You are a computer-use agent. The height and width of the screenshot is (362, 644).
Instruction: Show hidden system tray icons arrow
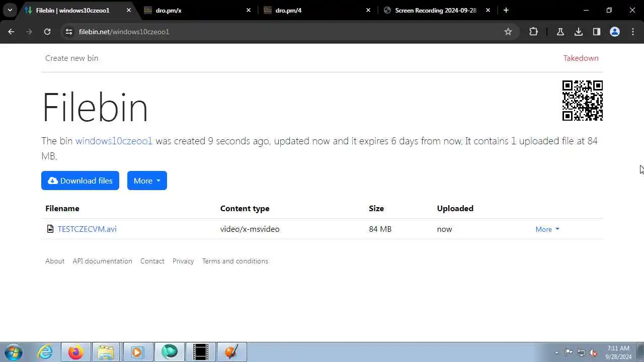click(x=556, y=352)
